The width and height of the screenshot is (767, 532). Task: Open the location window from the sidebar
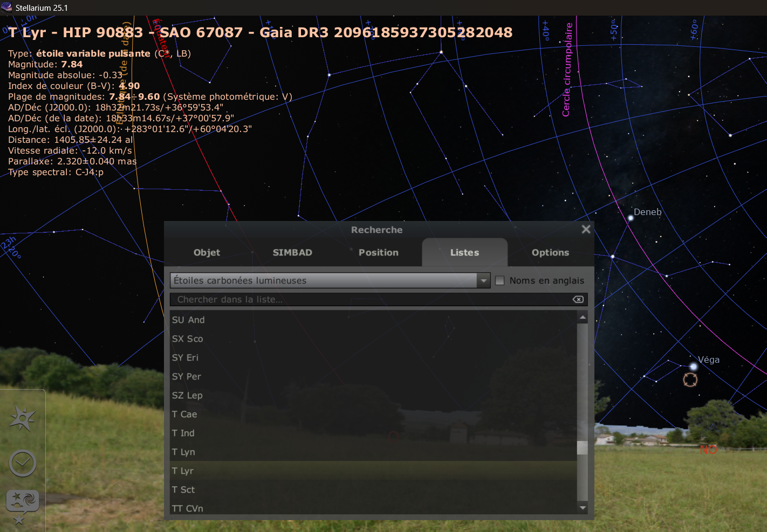coord(22,418)
